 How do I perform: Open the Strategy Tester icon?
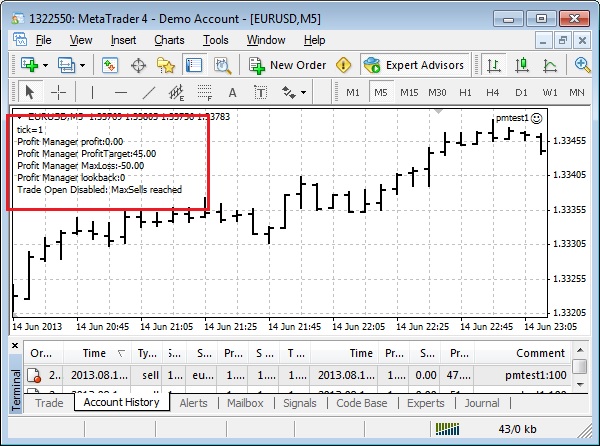(x=222, y=65)
